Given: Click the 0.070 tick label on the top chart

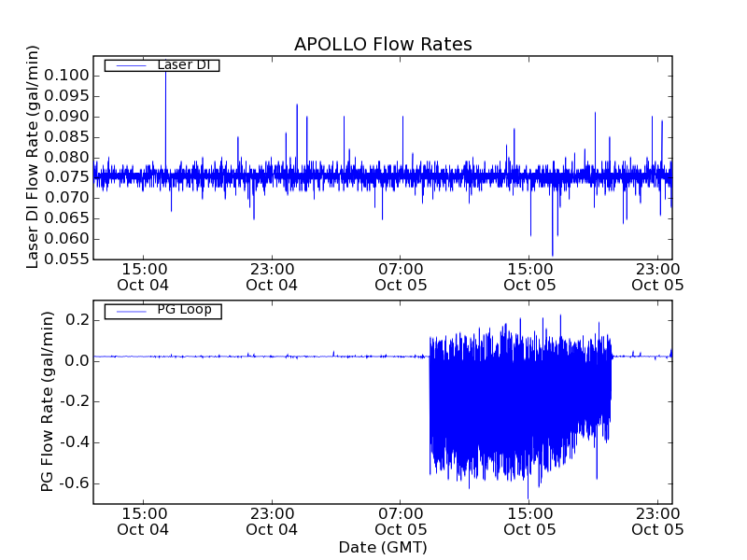Looking at the screenshot, I should pyautogui.click(x=66, y=198).
